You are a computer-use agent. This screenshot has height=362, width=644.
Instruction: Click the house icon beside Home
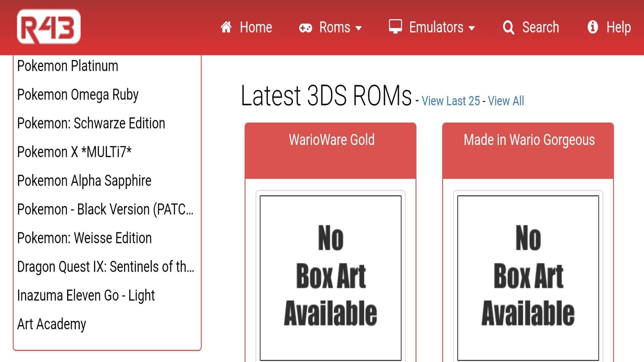pos(226,27)
